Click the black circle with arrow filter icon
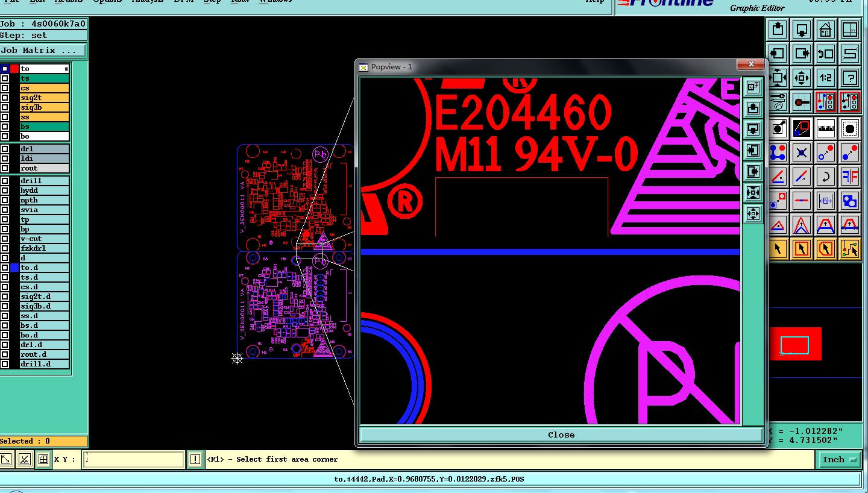 coord(778,128)
